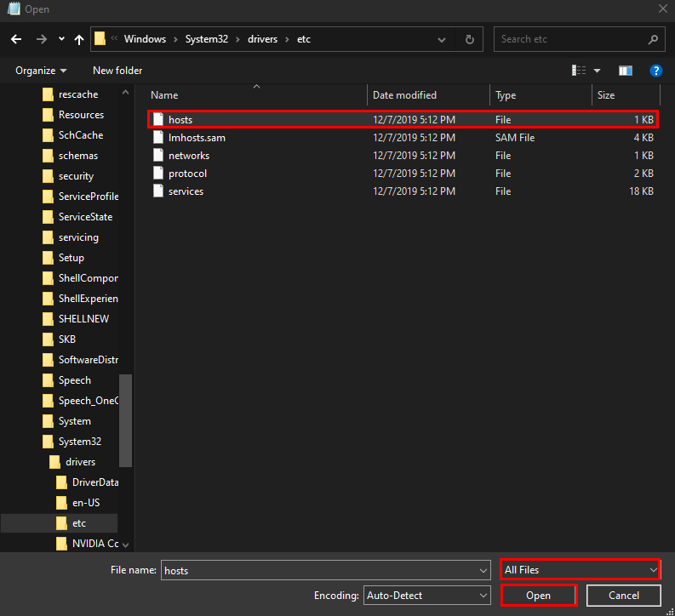The image size is (675, 616).
Task: Click the drivers breadcrumb segment
Action: tap(263, 39)
